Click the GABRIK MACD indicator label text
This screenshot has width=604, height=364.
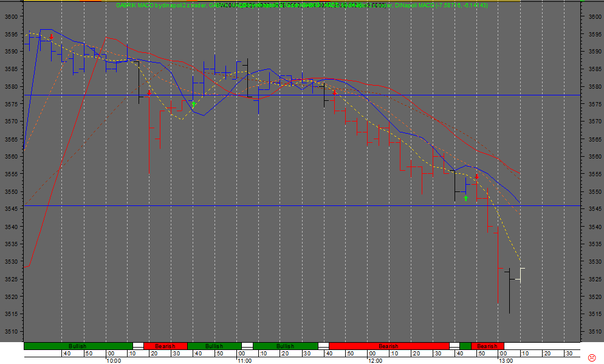(161, 5)
